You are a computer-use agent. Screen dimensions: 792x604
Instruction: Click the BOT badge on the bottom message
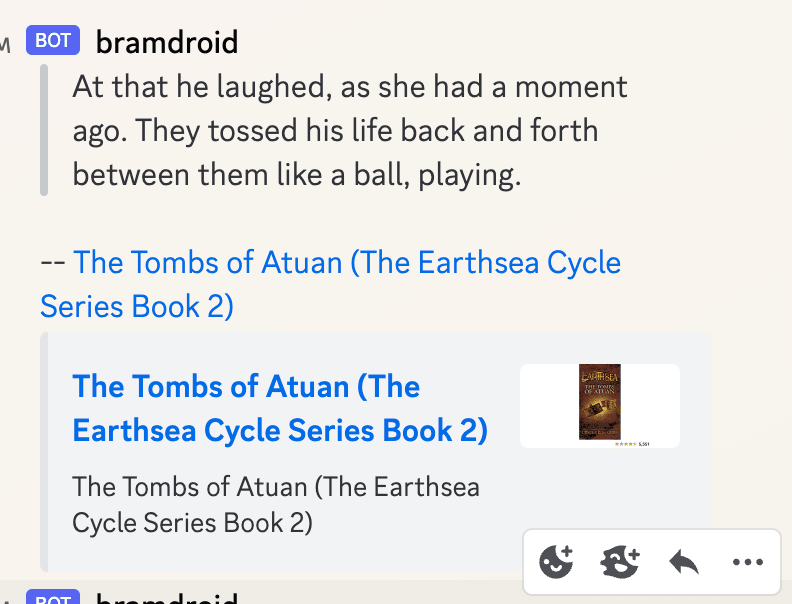coord(53,598)
